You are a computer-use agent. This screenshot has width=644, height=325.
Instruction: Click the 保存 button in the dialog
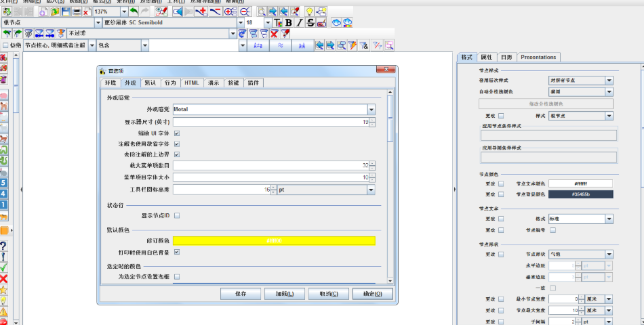[x=241, y=293]
